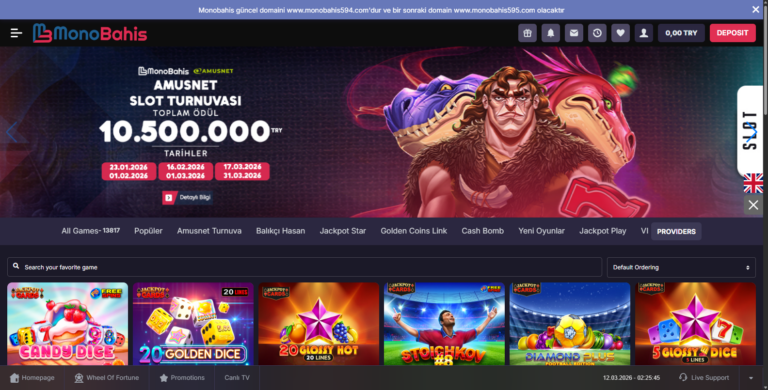Dismiss the domain announcement bar

point(756,9)
